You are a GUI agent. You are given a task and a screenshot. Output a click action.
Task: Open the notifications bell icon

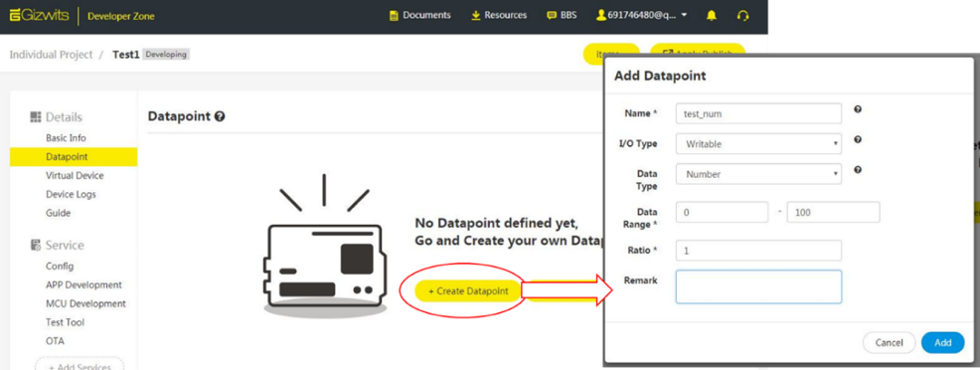point(712,16)
